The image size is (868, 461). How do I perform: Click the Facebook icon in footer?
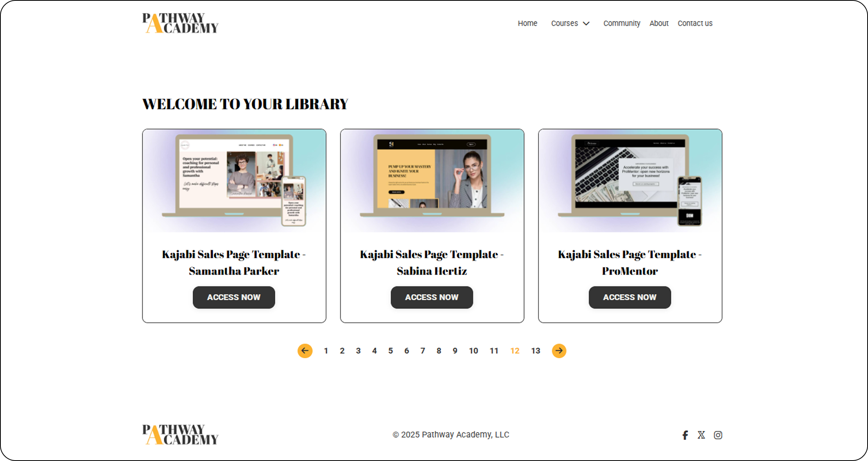[x=685, y=435]
